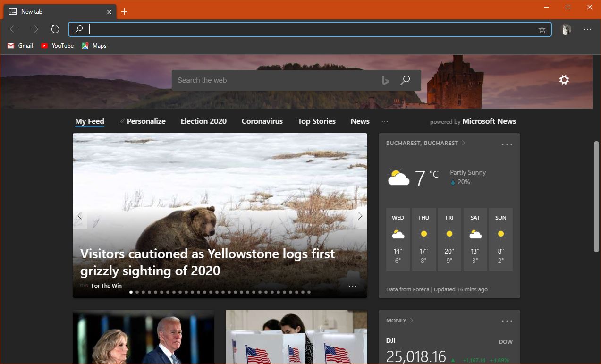601x364 pixels.
Task: Open Personalize feed link
Action: [x=143, y=121]
